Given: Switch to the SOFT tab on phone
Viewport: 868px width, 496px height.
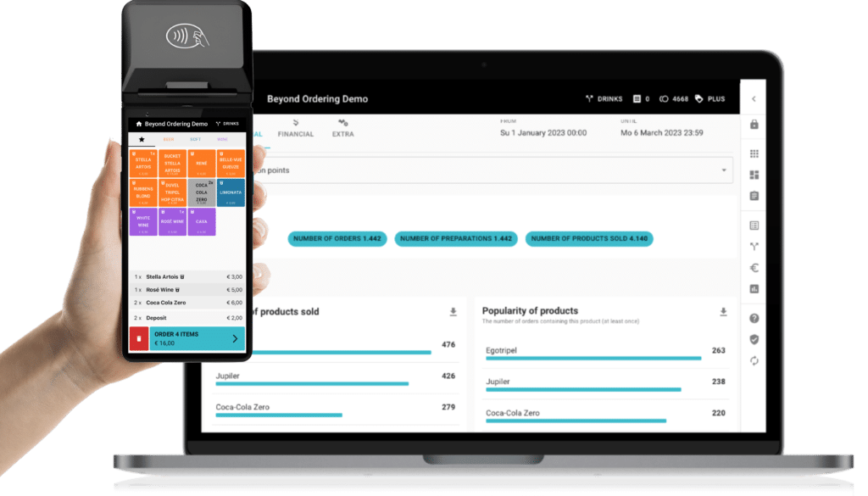Looking at the screenshot, I should [x=196, y=140].
